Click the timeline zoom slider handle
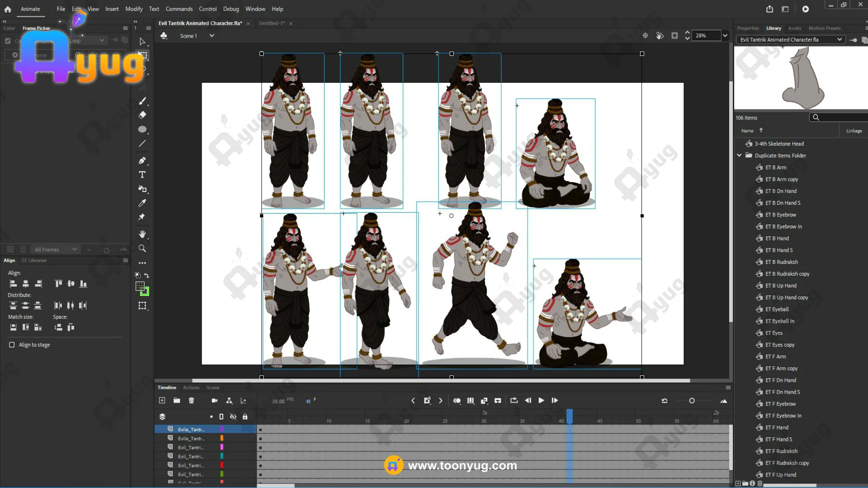Viewport: 868px width, 488px height. 692,401
